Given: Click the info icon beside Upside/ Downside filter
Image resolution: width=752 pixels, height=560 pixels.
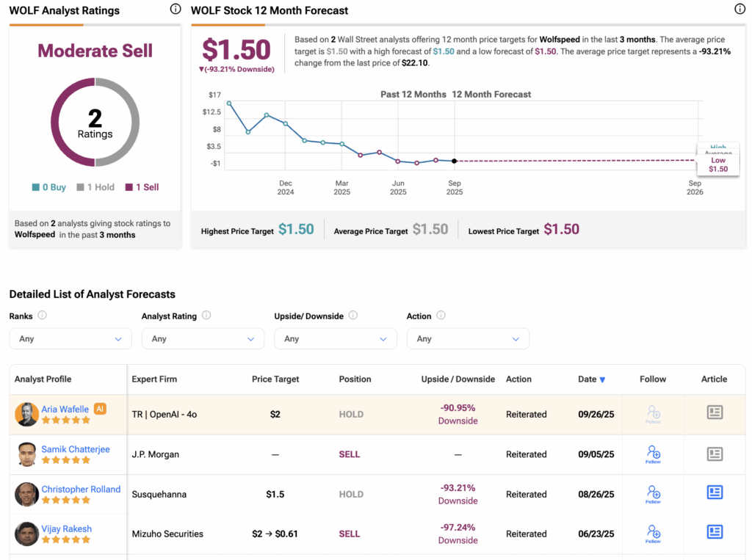Looking at the screenshot, I should pyautogui.click(x=353, y=316).
